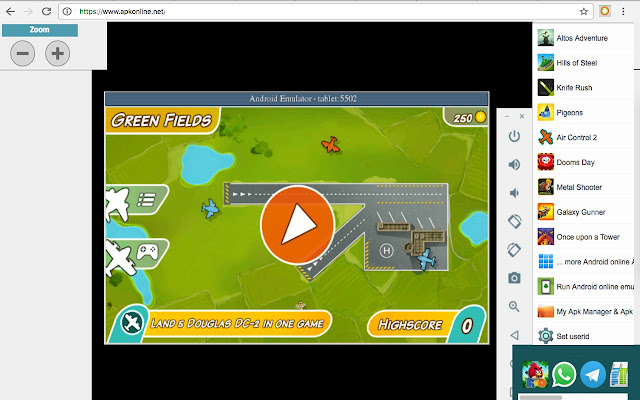The height and width of the screenshot is (400, 640).
Task: Minimize the emulator control panel
Action: click(x=507, y=117)
